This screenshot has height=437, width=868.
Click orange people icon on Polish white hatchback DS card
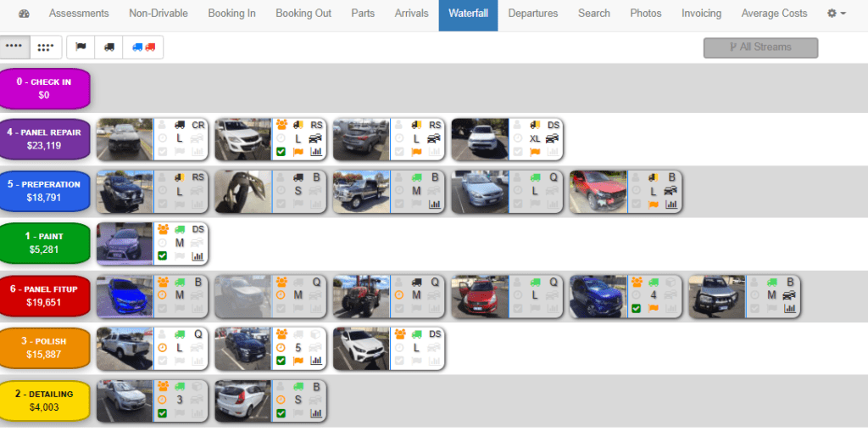tap(400, 333)
